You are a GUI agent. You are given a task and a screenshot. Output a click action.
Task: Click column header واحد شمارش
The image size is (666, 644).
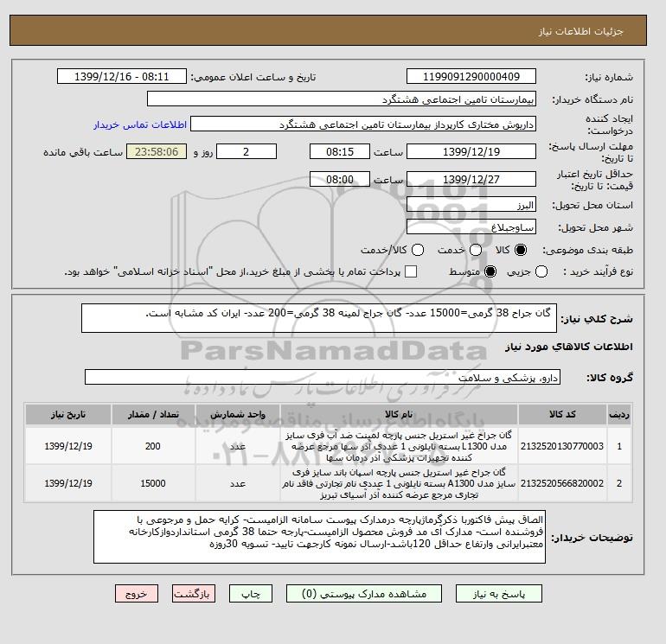pyautogui.click(x=238, y=414)
